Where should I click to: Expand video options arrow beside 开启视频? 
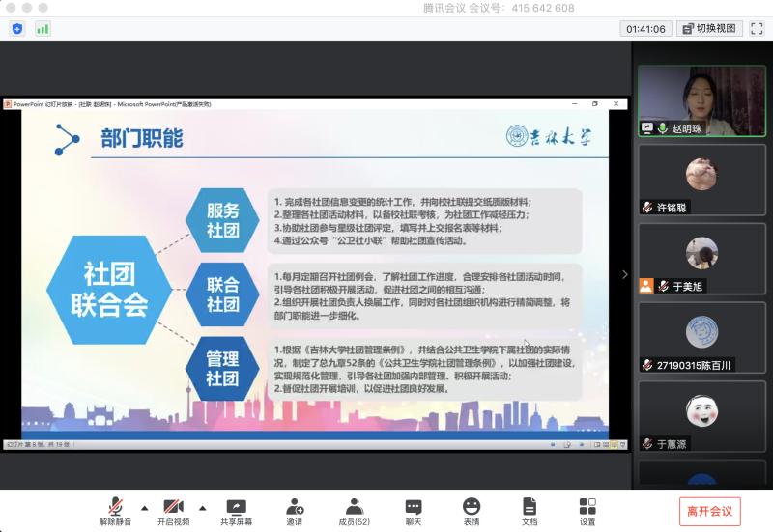tap(203, 507)
